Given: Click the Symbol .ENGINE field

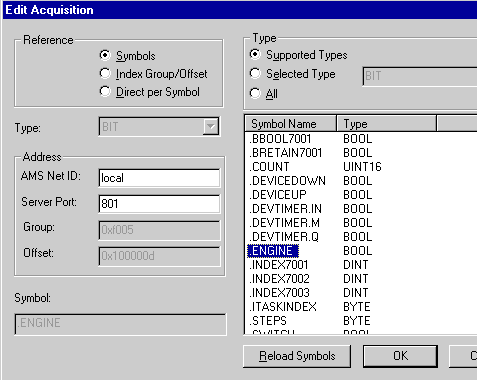Looking at the screenshot, I should click(x=120, y=324).
